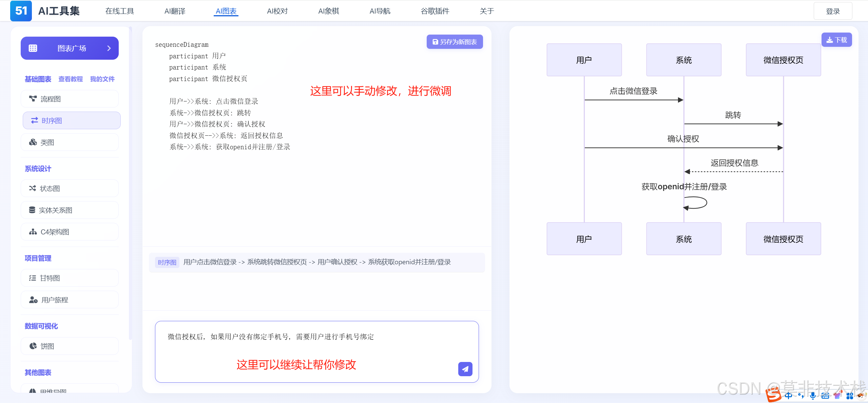The image size is (868, 403).
Task: Open the 谷歌插件 navigation item
Action: [x=435, y=11]
